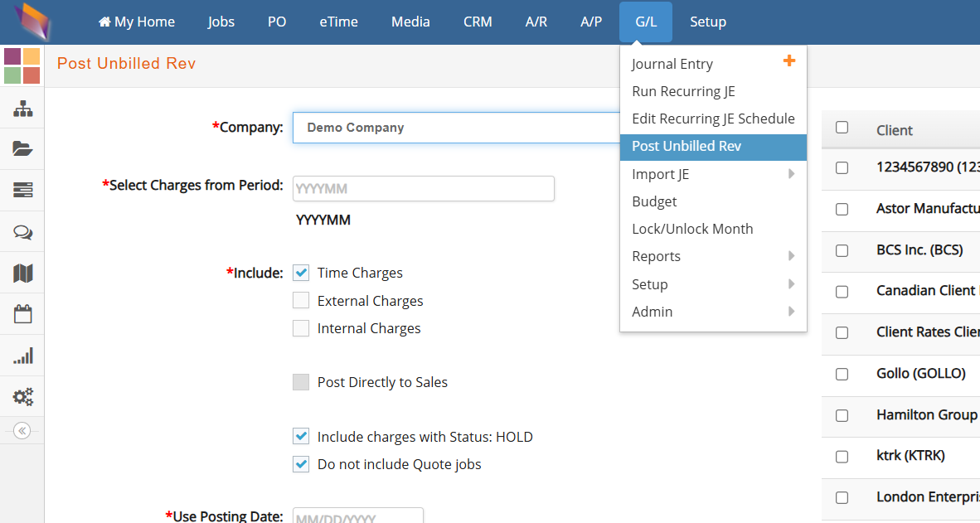Open the chat bubbles sidebar icon
Screen dimensions: 980x523
pyautogui.click(x=23, y=232)
